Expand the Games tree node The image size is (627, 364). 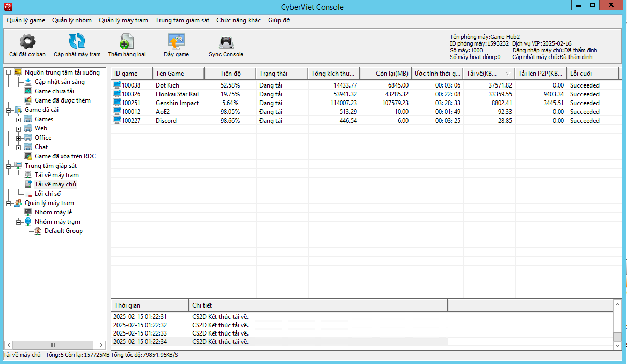pos(19,120)
